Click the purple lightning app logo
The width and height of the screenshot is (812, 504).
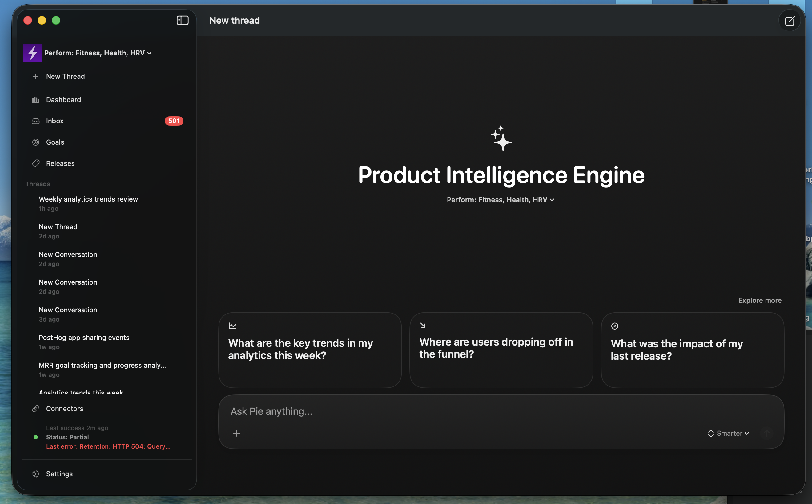click(32, 53)
